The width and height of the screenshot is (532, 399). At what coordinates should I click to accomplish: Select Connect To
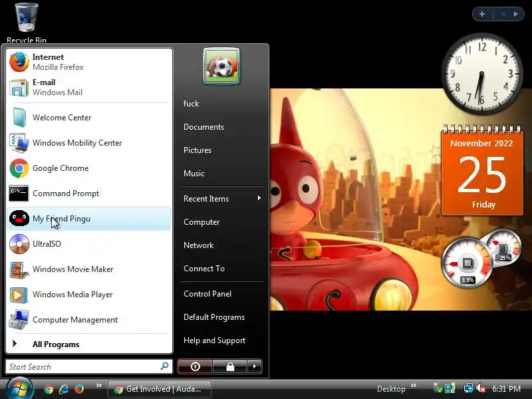222,269
